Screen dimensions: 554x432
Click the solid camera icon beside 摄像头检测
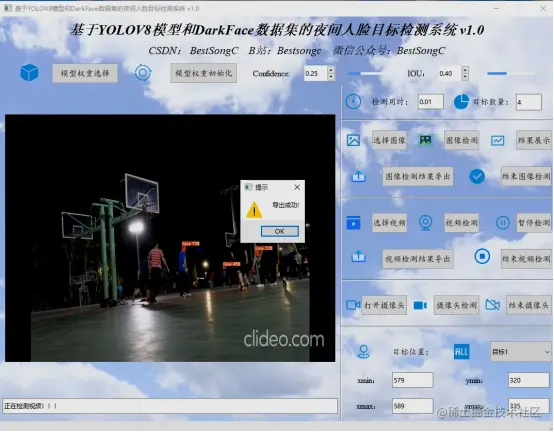[x=420, y=305]
